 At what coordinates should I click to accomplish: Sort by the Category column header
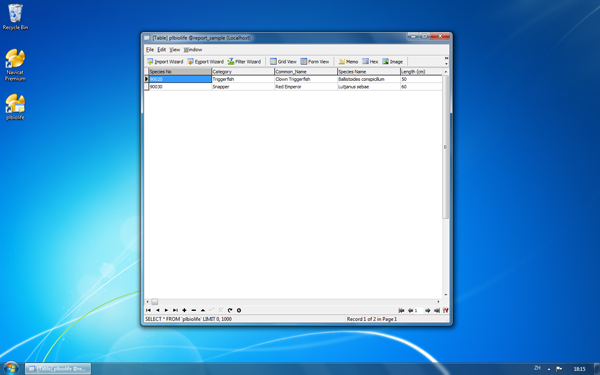click(x=243, y=72)
